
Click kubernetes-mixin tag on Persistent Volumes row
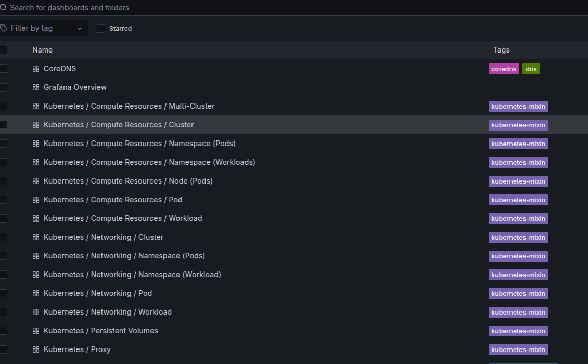[x=518, y=331]
